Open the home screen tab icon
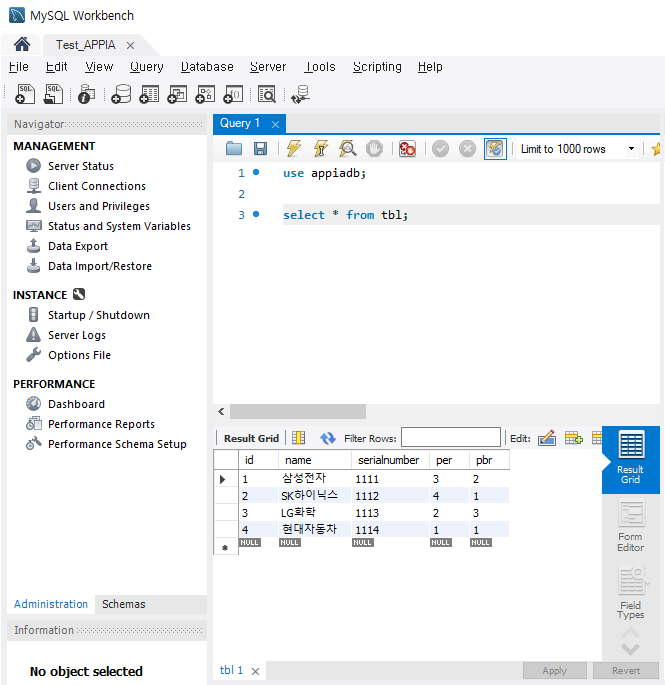 22,45
